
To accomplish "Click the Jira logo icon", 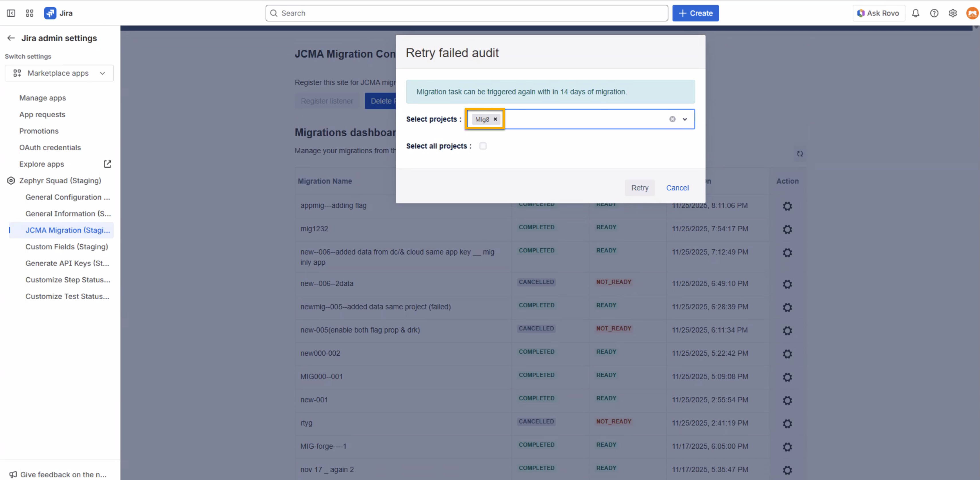I will (x=50, y=13).
